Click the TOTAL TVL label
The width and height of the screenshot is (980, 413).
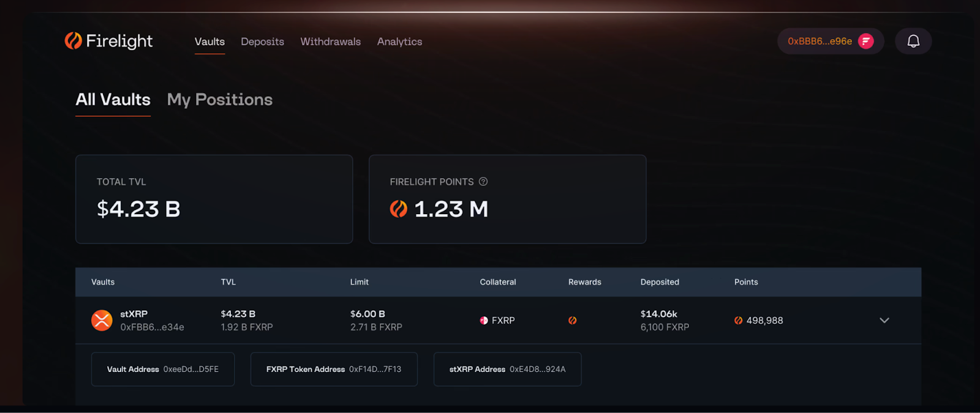[x=121, y=182]
